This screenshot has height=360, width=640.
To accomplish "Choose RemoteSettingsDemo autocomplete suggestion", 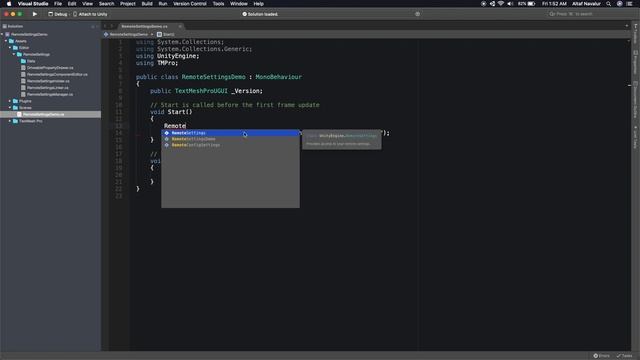I will tap(231, 139).
